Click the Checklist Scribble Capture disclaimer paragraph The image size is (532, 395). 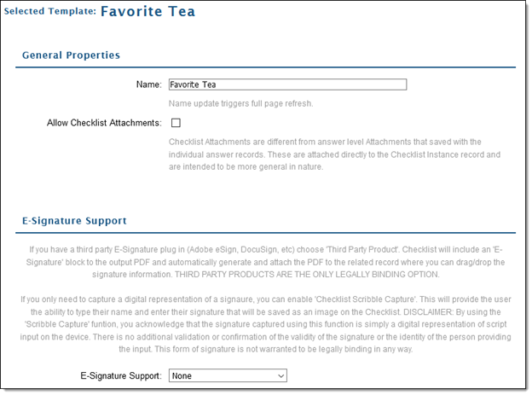click(266, 324)
